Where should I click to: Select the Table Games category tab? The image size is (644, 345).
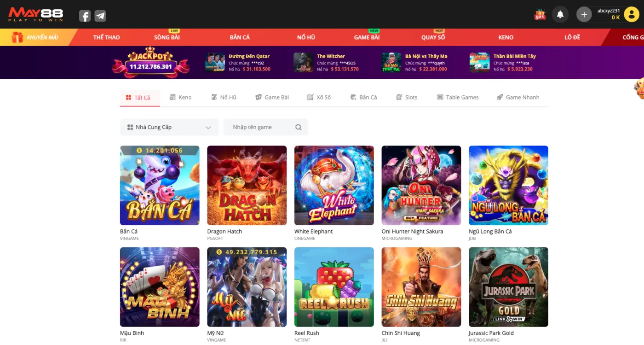458,97
